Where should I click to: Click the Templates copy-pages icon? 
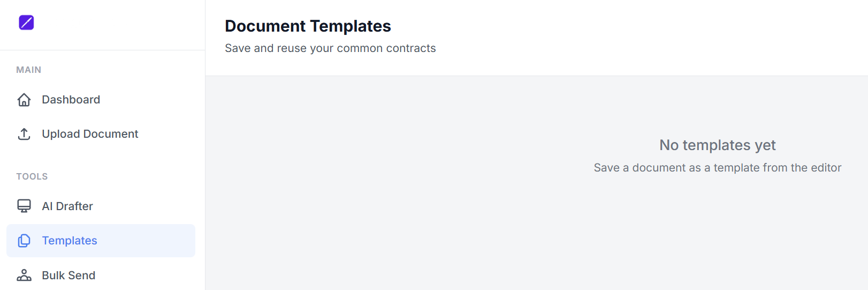coord(24,241)
